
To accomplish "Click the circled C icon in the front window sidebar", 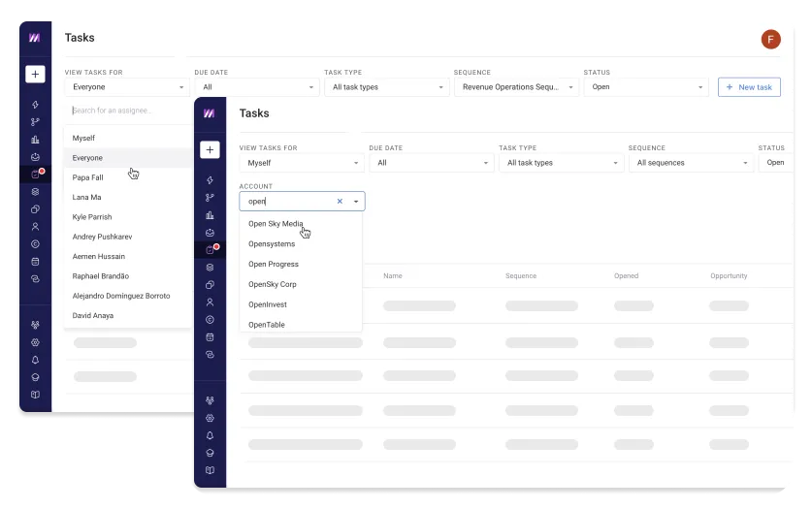I will [x=210, y=320].
